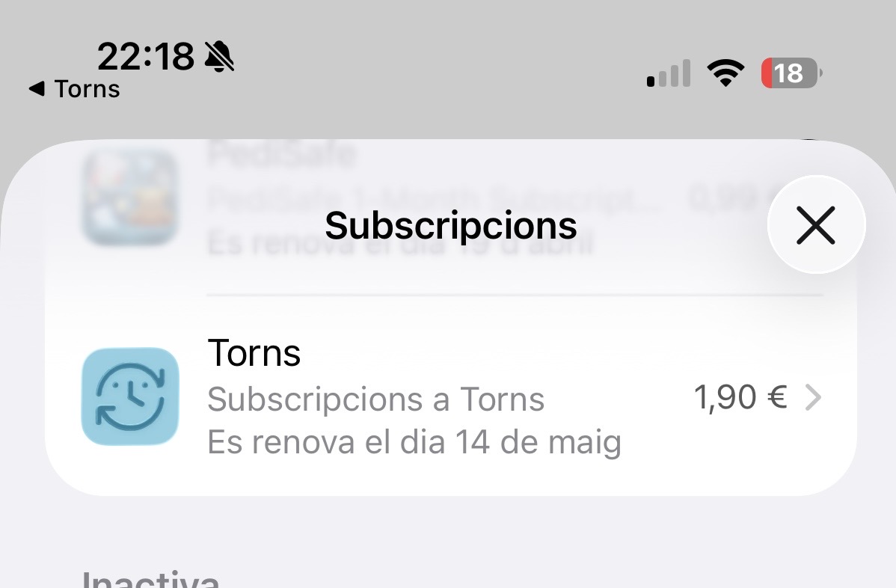The image size is (896, 588).
Task: Tap the blurred 0,99 price of PediSafe
Action: [725, 198]
